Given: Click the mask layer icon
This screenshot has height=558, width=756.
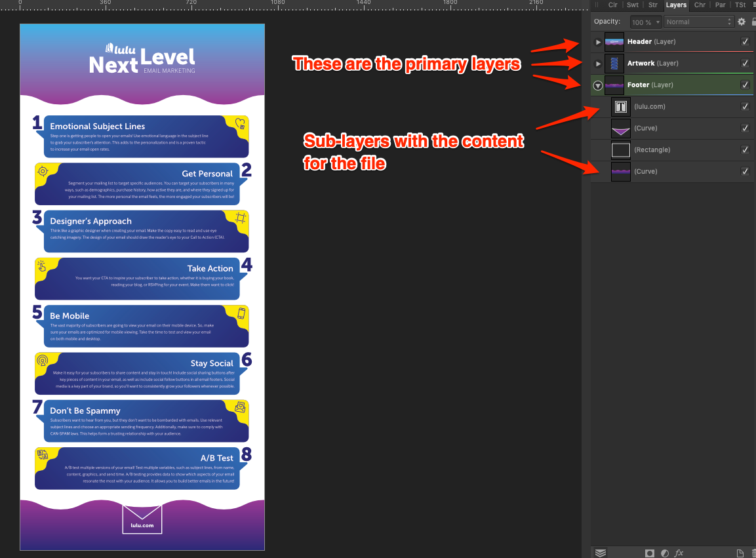Looking at the screenshot, I should [x=649, y=553].
